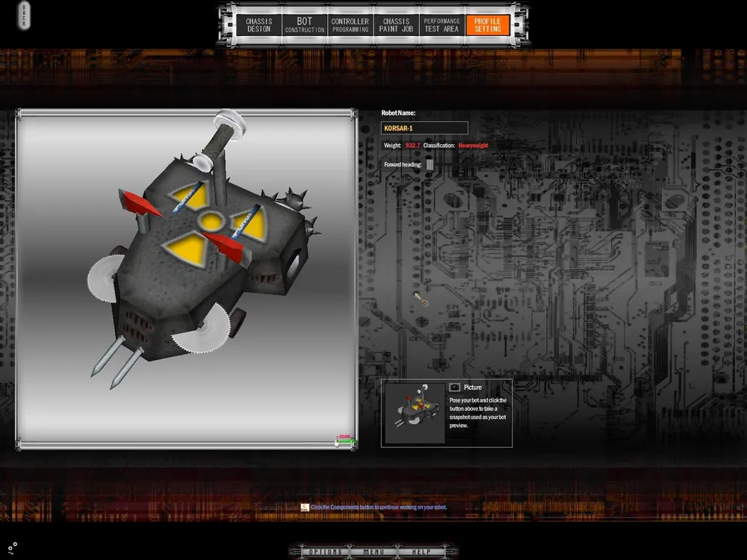Open the MENU item in the bottom bar
This screenshot has height=560, width=747.
click(373, 552)
